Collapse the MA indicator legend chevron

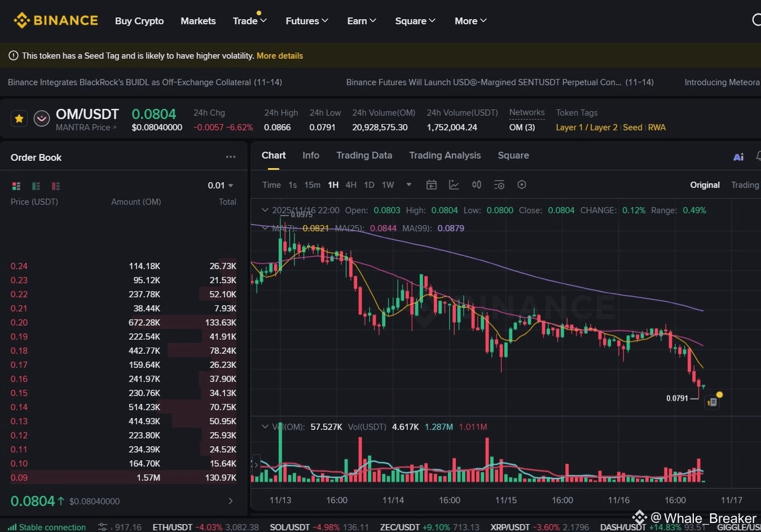(x=265, y=228)
